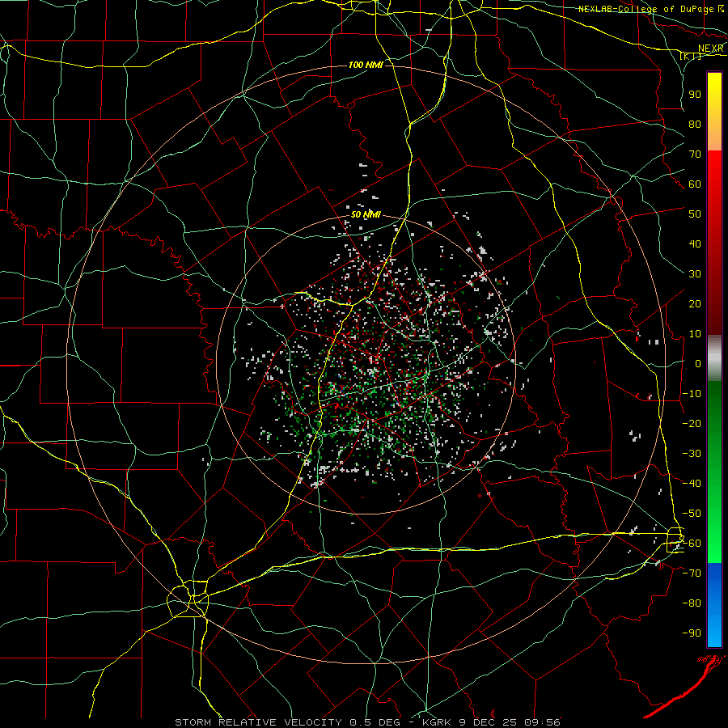Screen dimensions: 728x728
Task: Click the 70 value on velocity scale
Action: 695,154
